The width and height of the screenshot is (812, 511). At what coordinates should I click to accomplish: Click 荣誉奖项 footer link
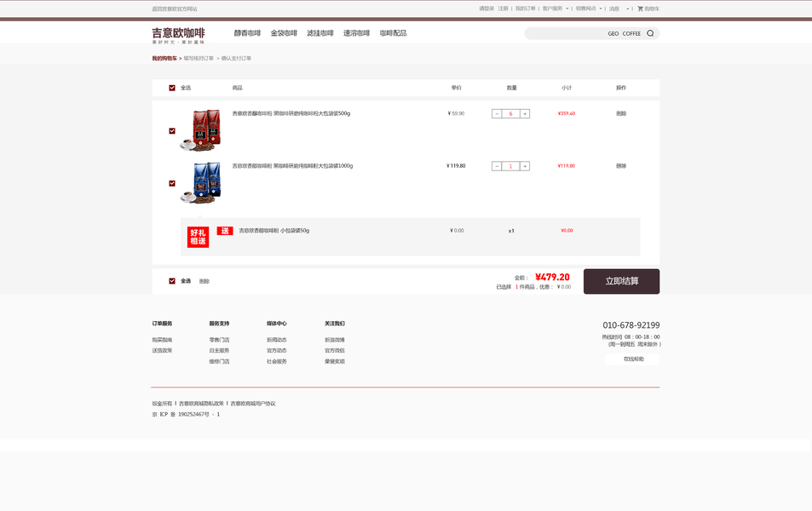coord(335,361)
